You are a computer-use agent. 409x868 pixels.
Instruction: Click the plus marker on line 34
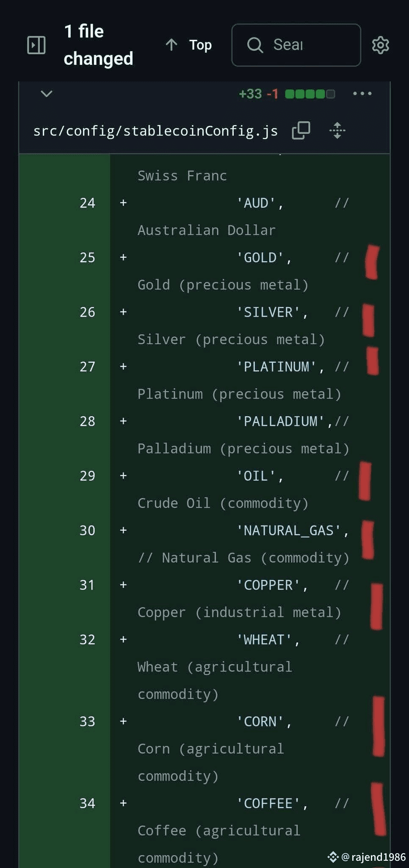pos(123,803)
